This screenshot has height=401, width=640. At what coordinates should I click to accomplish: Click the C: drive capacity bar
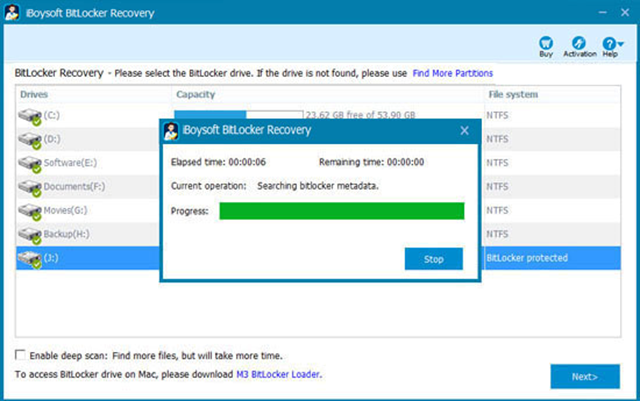(x=239, y=114)
